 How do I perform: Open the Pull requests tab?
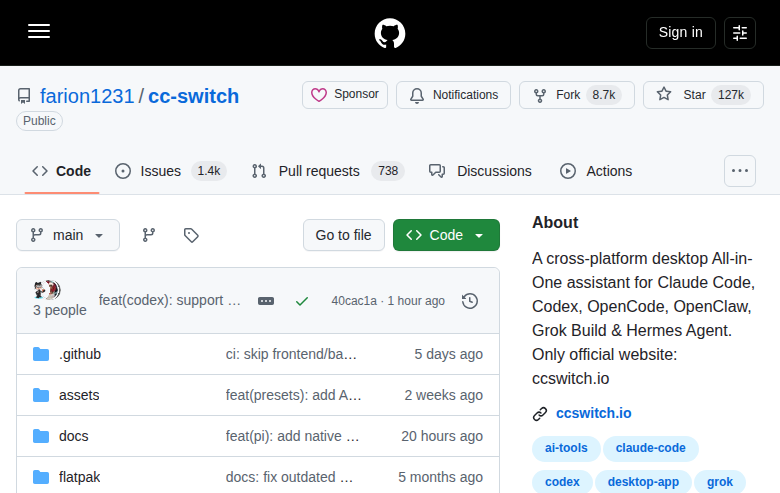click(328, 171)
